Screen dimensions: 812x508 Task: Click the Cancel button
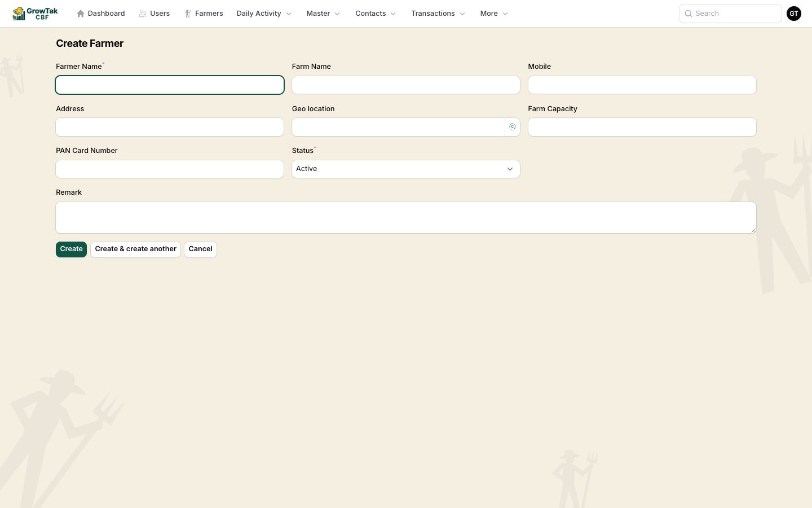tap(200, 249)
